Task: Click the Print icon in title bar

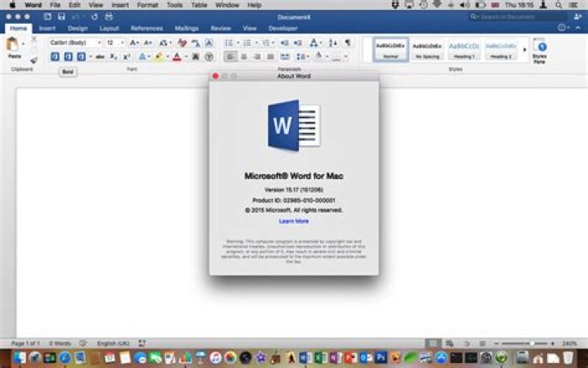Action: coord(109,16)
